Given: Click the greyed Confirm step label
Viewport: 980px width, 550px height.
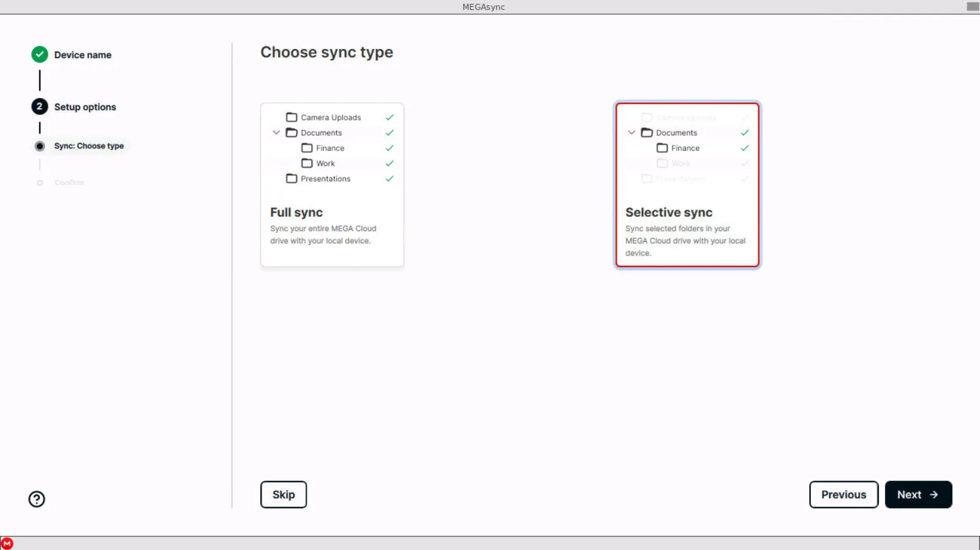Looking at the screenshot, I should click(x=69, y=183).
